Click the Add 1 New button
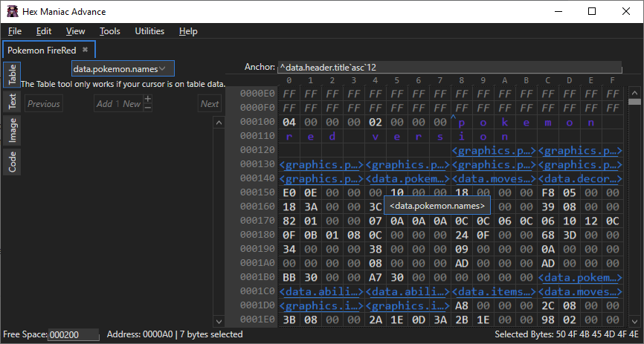 (118, 104)
